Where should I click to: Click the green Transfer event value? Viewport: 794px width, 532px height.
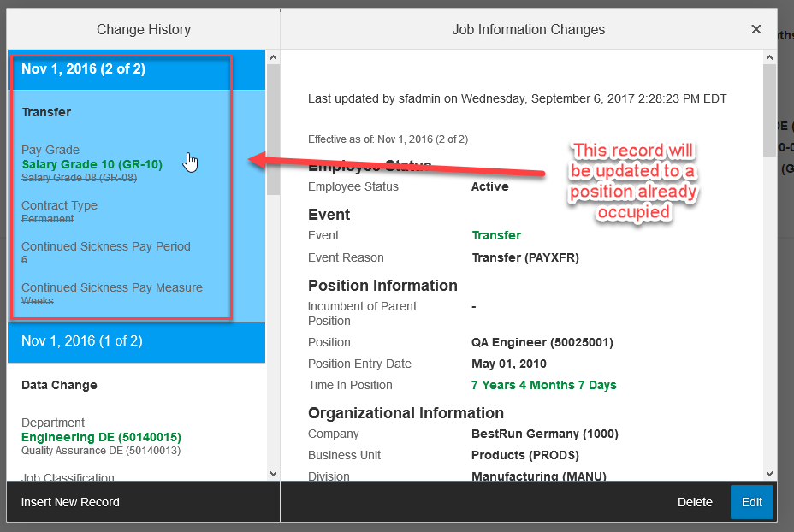click(496, 235)
